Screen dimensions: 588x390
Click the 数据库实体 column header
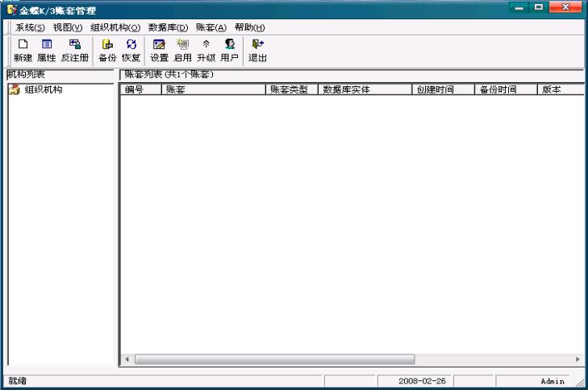point(365,89)
